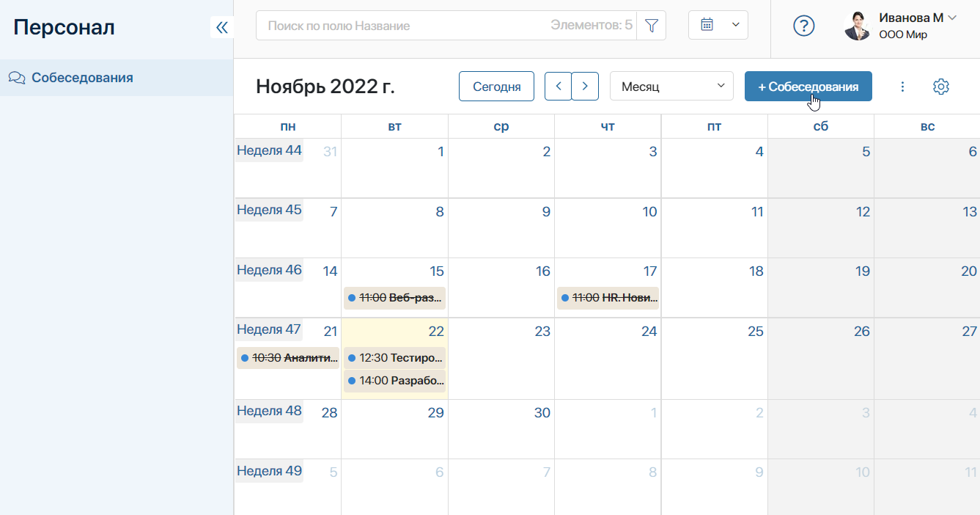Go to next month arrow
The height and width of the screenshot is (515, 980).
(585, 87)
